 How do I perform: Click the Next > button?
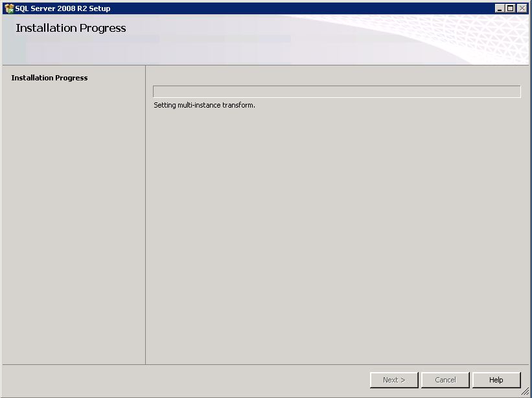(x=394, y=380)
